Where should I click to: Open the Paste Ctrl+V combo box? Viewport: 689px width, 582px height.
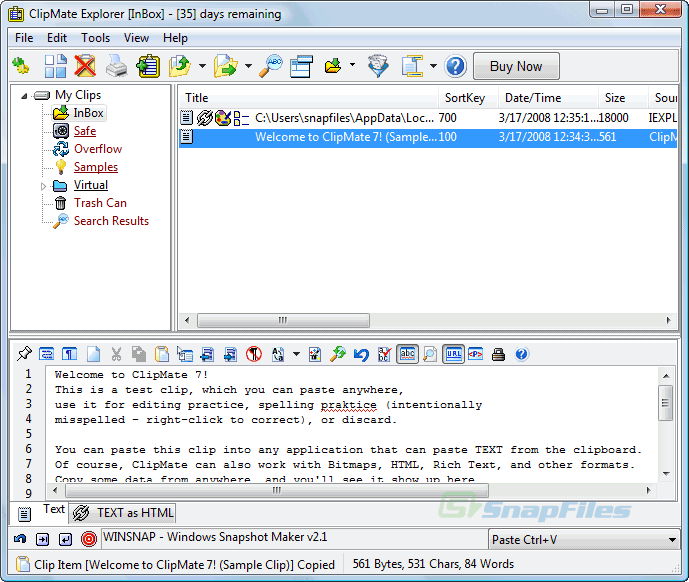click(584, 540)
